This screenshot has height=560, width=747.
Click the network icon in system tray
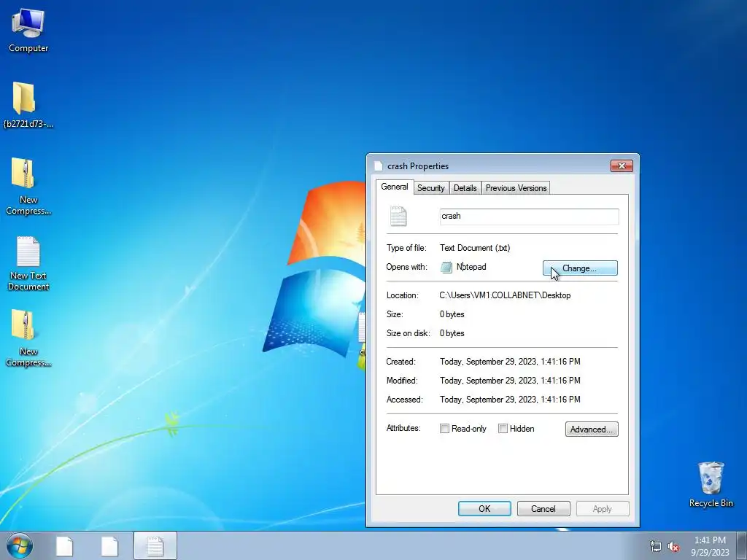click(656, 546)
